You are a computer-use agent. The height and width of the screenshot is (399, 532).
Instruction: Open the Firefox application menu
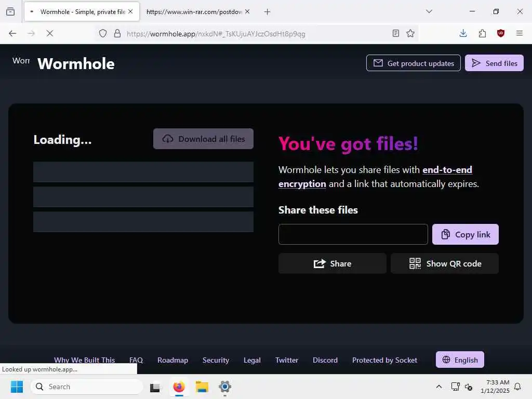[x=520, y=33]
